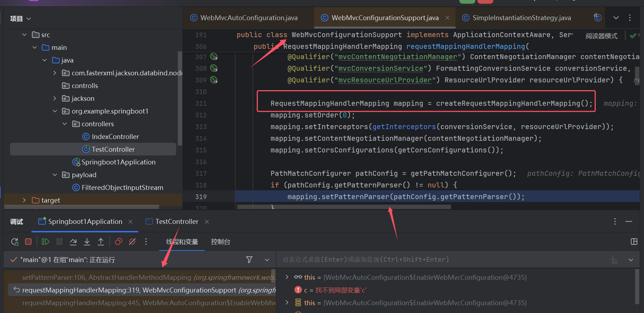Screen dimensions: 644x313
Task: Hide the debug tool window
Action: [629, 221]
